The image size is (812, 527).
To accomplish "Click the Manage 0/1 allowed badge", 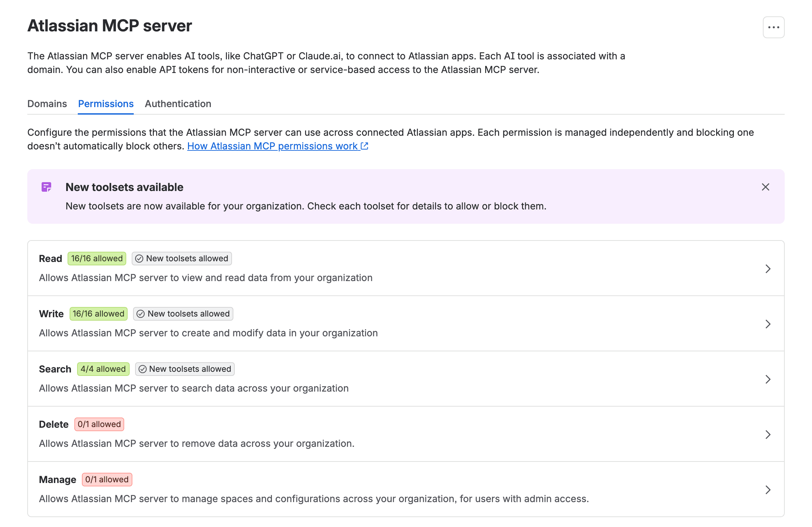I will [x=107, y=480].
